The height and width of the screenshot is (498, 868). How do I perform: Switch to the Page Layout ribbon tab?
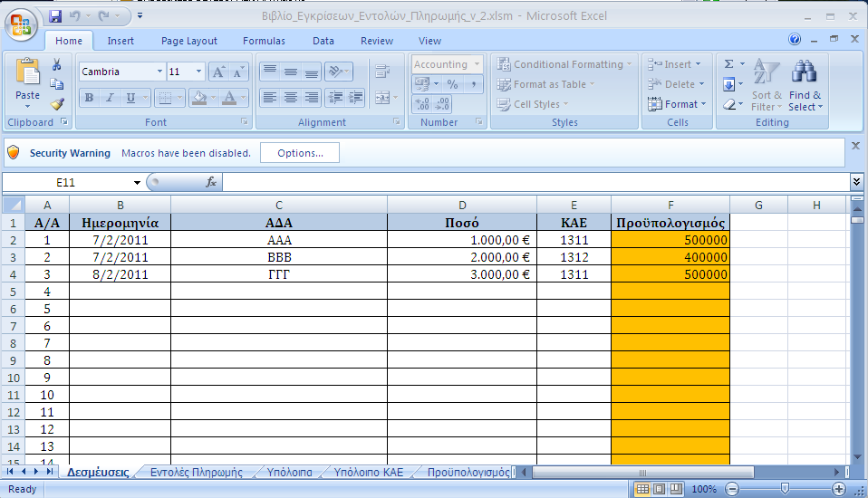point(188,41)
